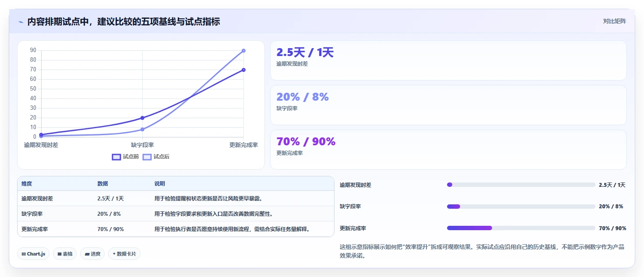Click the 更新完成率 progress bar
The image size is (644, 277).
click(x=521, y=228)
